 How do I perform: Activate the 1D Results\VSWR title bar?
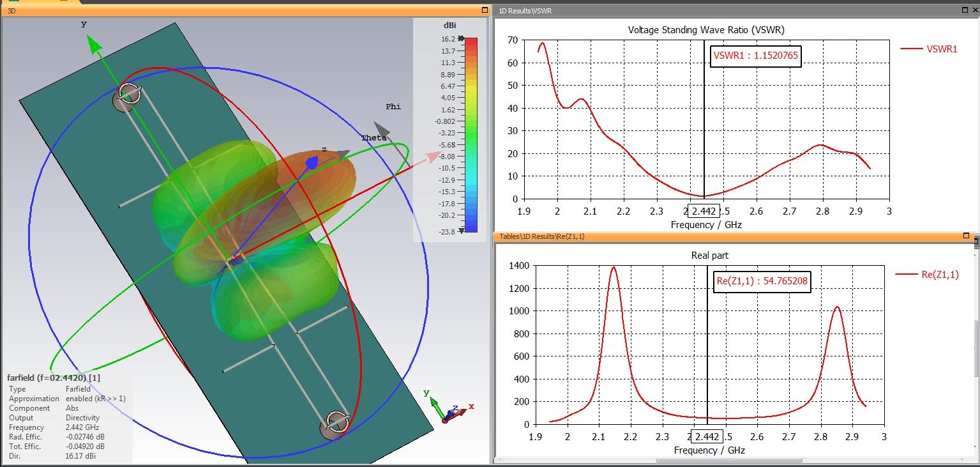coord(735,11)
